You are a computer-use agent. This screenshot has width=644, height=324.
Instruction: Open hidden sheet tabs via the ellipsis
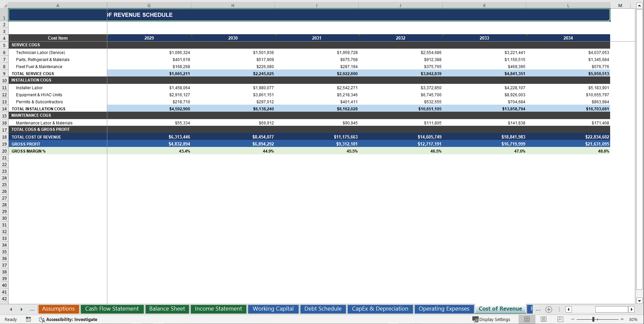pyautogui.click(x=538, y=309)
